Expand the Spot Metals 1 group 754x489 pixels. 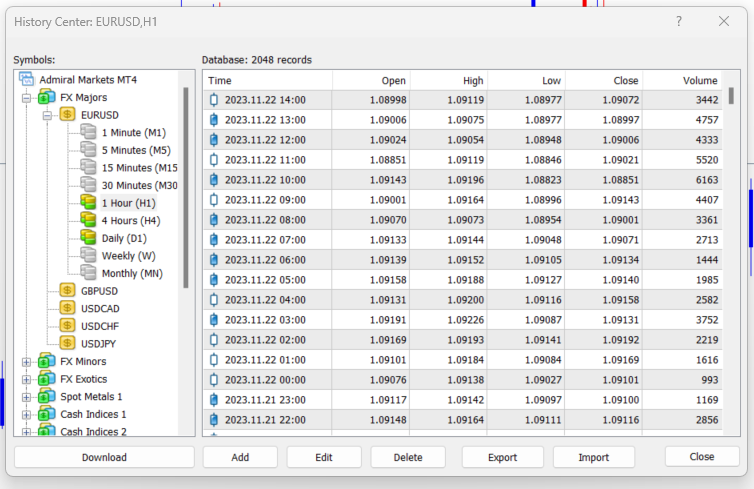pyautogui.click(x=26, y=397)
